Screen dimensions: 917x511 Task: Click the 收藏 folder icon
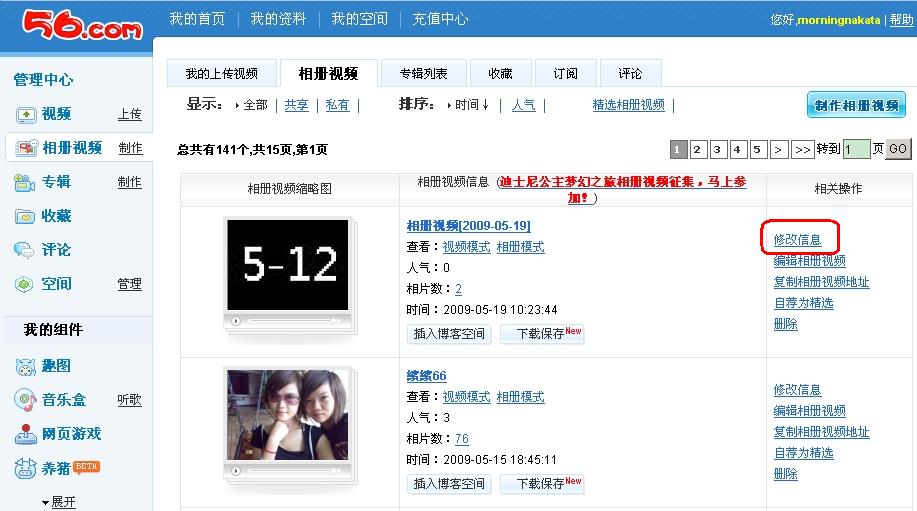25,216
